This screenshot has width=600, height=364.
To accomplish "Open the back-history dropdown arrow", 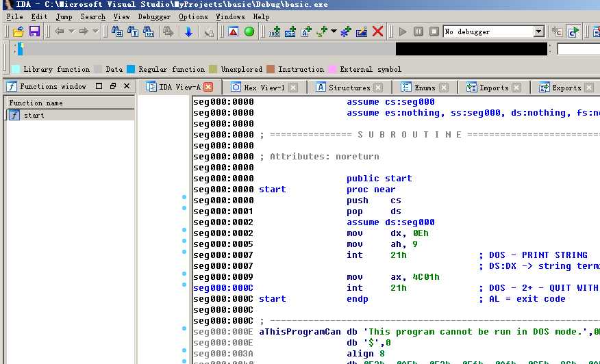I will coord(71,31).
